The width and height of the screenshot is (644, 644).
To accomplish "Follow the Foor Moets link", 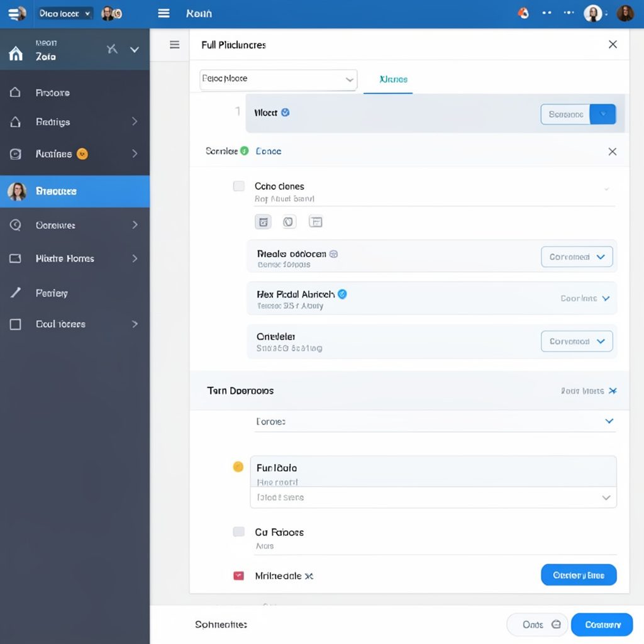I will pyautogui.click(x=582, y=391).
